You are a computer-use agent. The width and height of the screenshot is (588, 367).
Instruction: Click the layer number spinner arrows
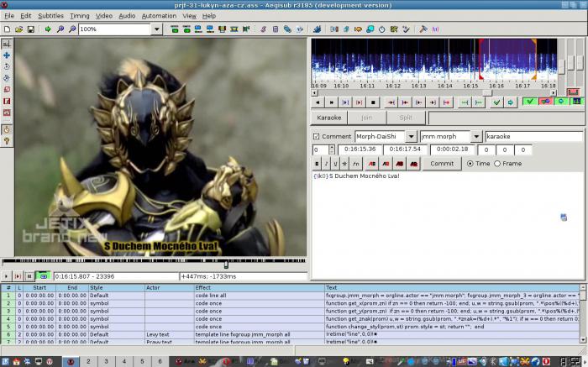click(332, 149)
